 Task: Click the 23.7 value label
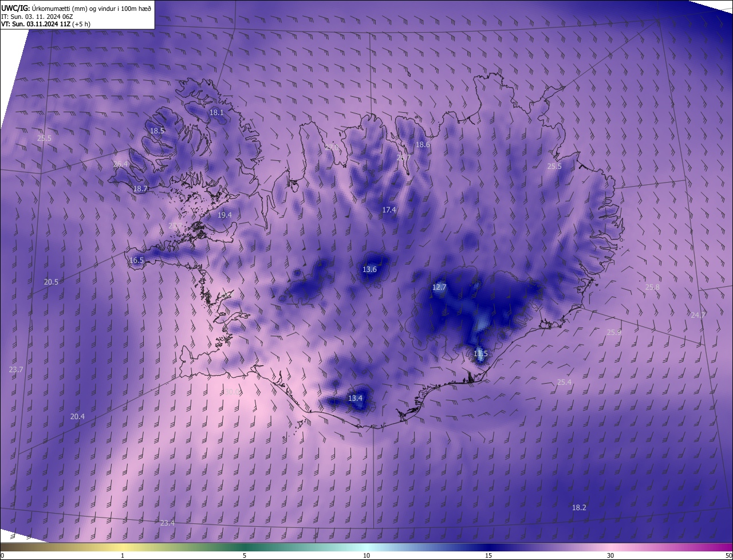tap(16, 370)
